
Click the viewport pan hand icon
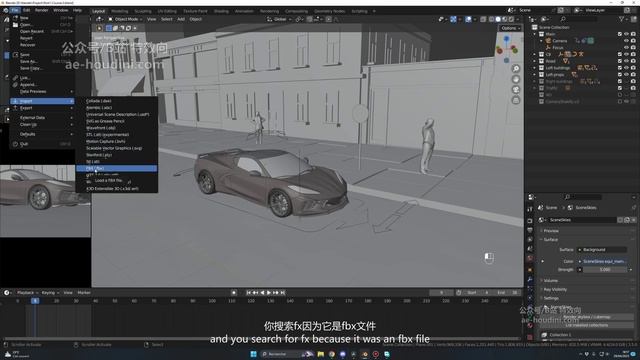pyautogui.click(x=516, y=79)
